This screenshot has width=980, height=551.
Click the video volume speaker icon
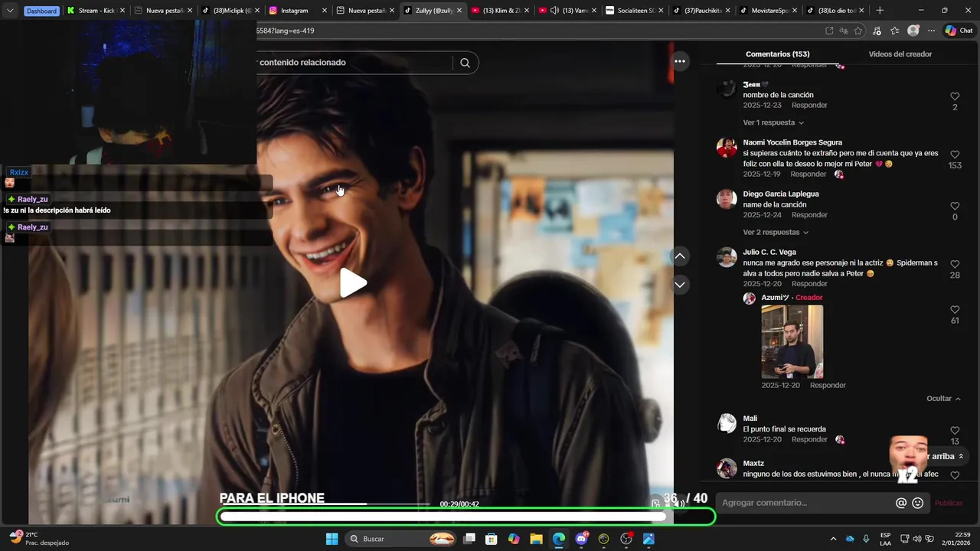[x=678, y=504]
